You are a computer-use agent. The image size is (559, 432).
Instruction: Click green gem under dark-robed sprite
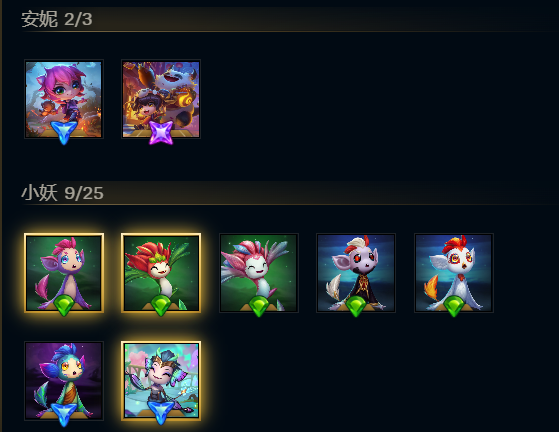[356, 306]
